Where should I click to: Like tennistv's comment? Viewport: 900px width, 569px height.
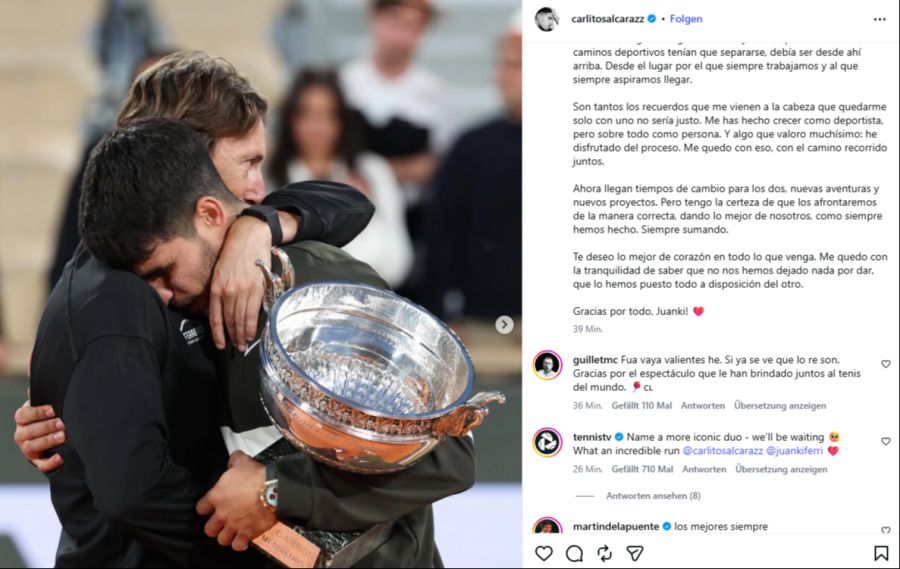(x=886, y=441)
